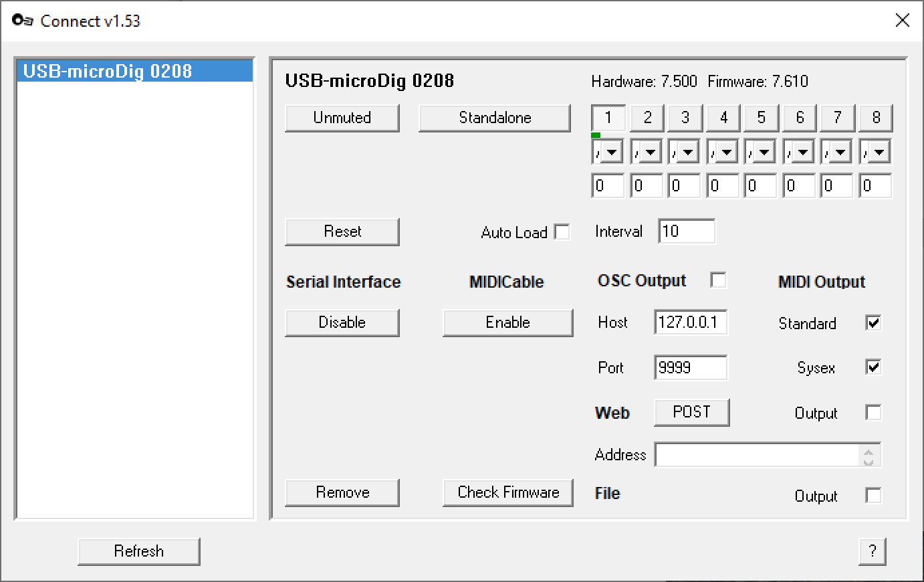This screenshot has width=924, height=582.
Task: Select sensor input 3 button
Action: [x=685, y=118]
